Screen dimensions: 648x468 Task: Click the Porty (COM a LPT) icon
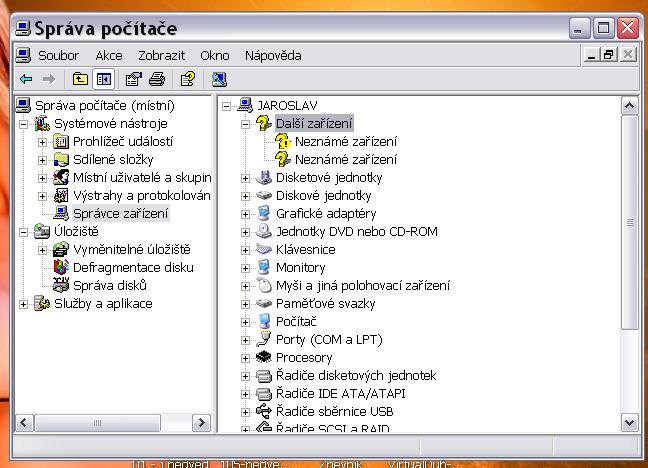[264, 339]
